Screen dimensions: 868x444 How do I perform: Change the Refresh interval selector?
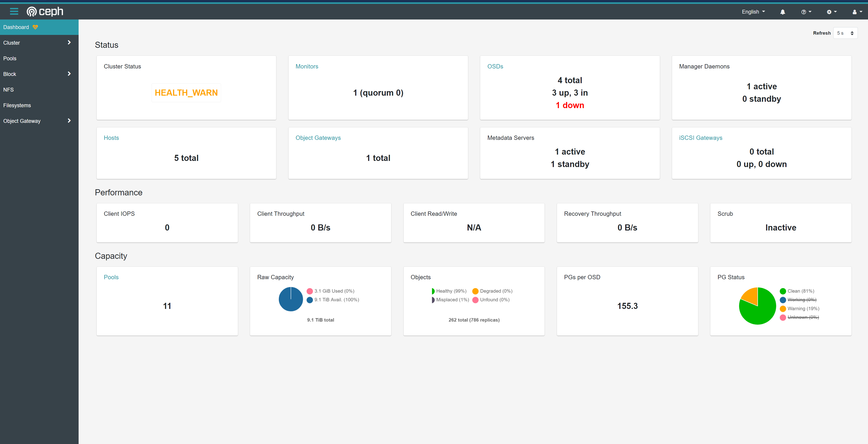tap(845, 33)
